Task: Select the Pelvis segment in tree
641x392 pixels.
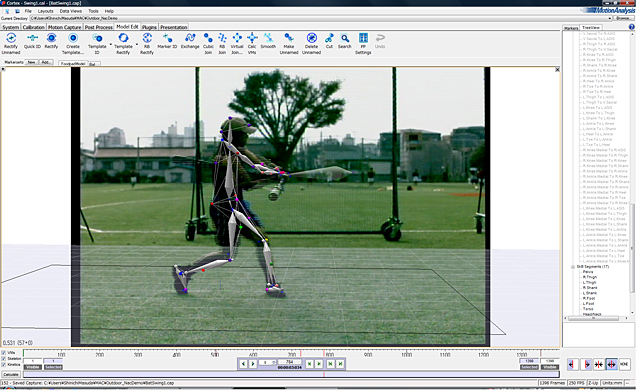Action: coord(588,272)
